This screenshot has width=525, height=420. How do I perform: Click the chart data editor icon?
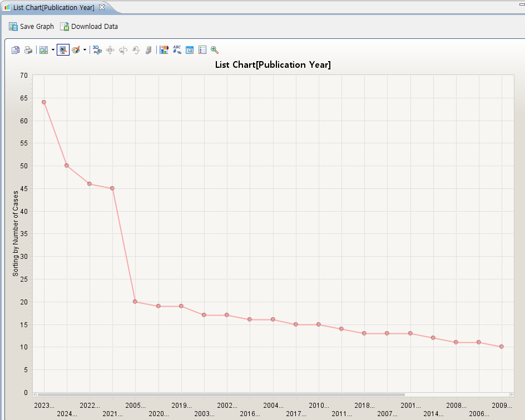164,50
